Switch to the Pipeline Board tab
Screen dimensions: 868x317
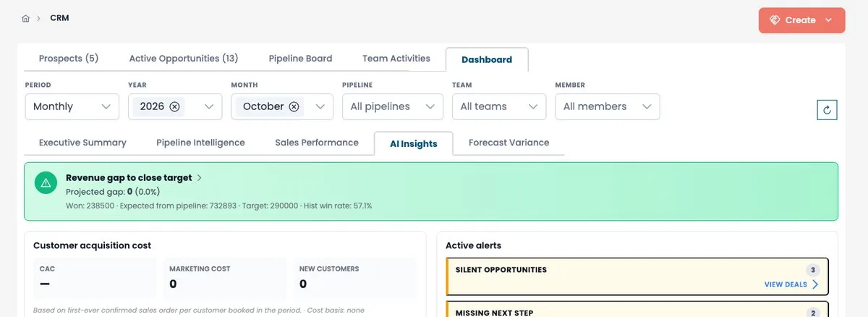pyautogui.click(x=300, y=59)
